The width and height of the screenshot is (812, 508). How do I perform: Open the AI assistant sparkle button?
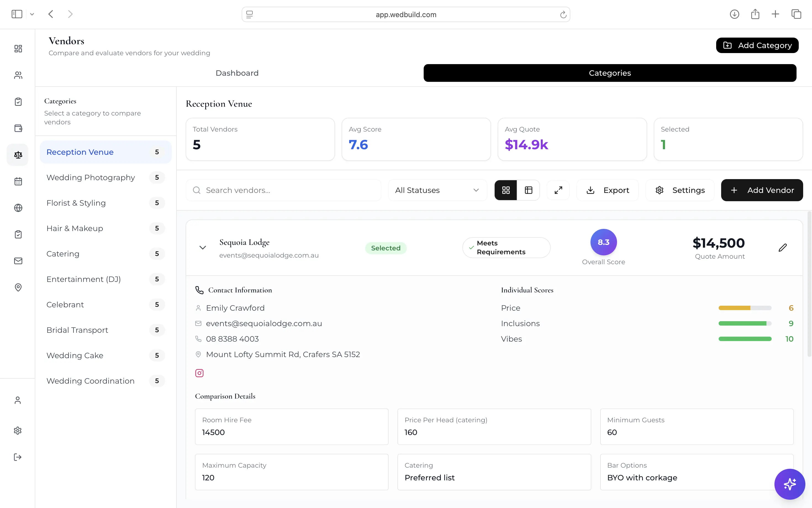coord(790,484)
